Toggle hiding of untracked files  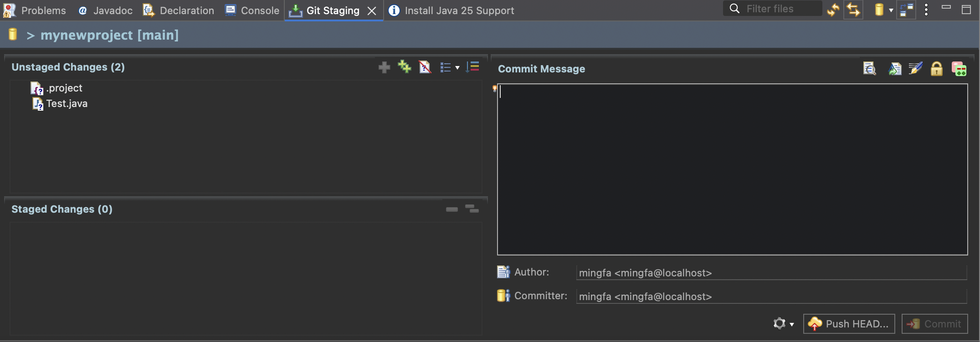[425, 67]
